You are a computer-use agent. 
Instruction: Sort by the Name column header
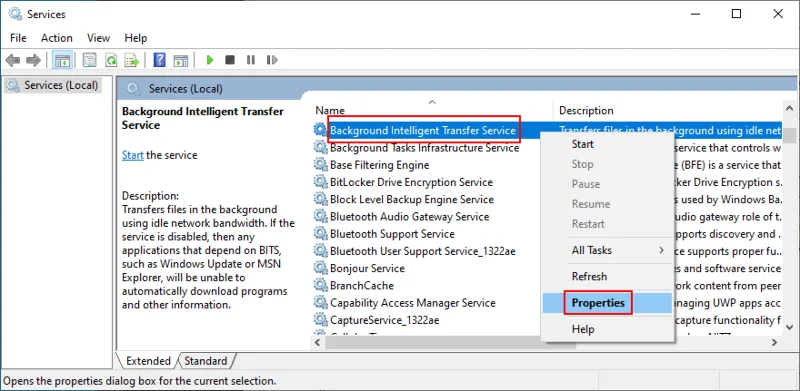(432, 110)
